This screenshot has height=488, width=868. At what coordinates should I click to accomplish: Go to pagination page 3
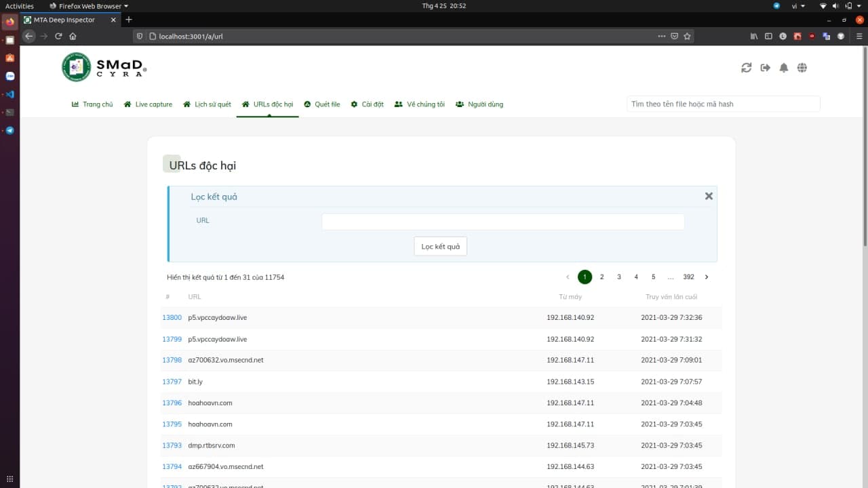point(618,277)
